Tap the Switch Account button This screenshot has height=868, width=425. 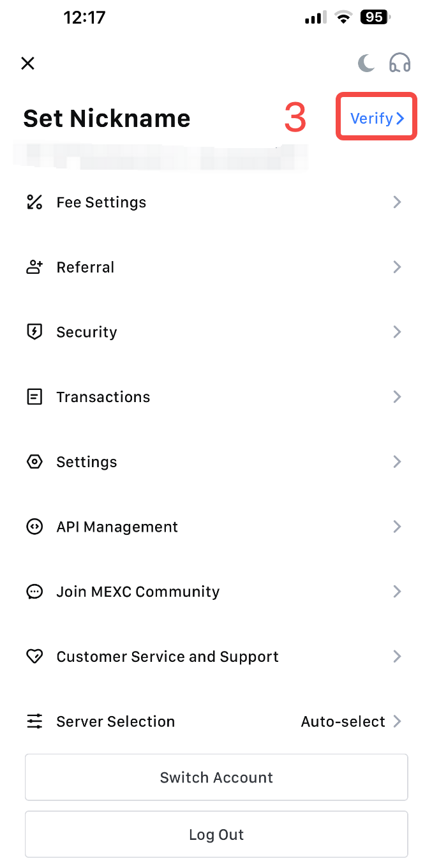pyautogui.click(x=216, y=777)
